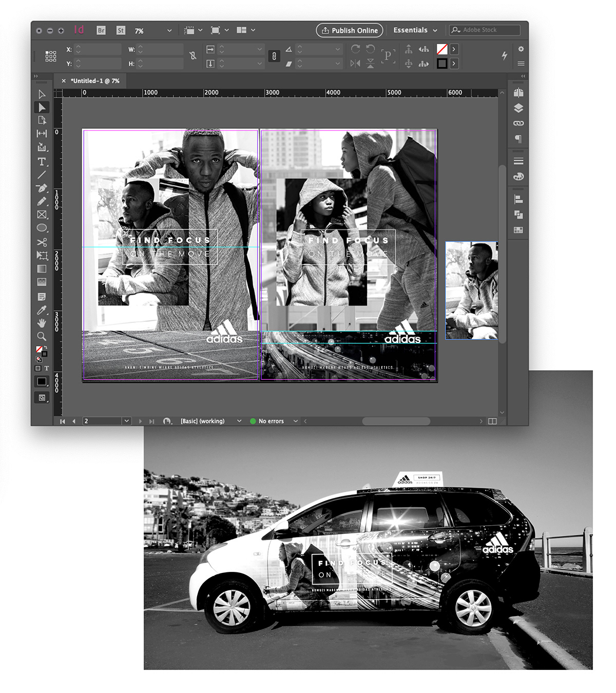This screenshot has height=693, width=616.
Task: Open the screen mode dropdown
Action: tap(220, 30)
